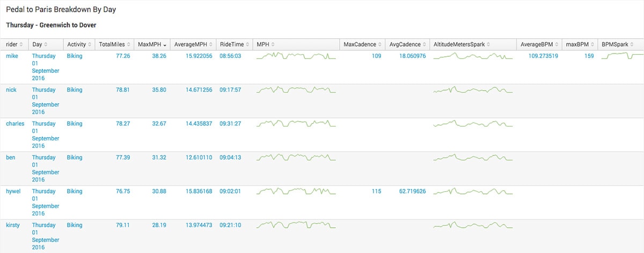644x253 pixels.
Task: Click RideTime value 08:56:03
Action: [x=230, y=56]
